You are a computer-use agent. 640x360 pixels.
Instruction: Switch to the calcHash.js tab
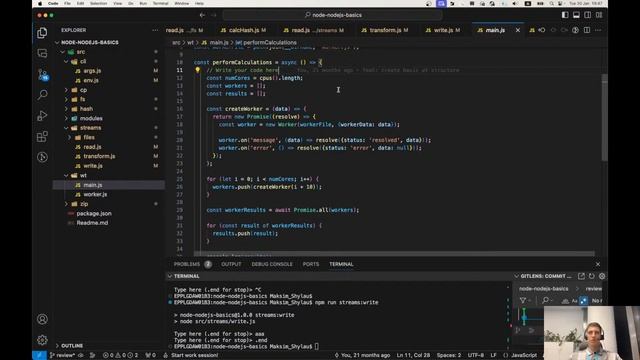pos(244,30)
